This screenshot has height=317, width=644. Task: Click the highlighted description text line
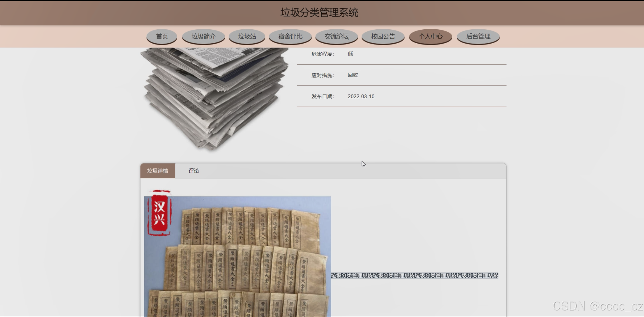415,275
